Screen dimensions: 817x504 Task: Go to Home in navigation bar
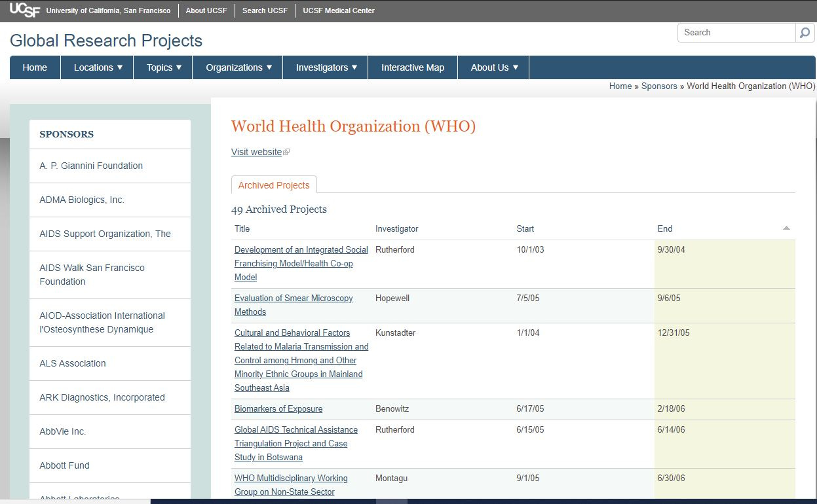35,67
